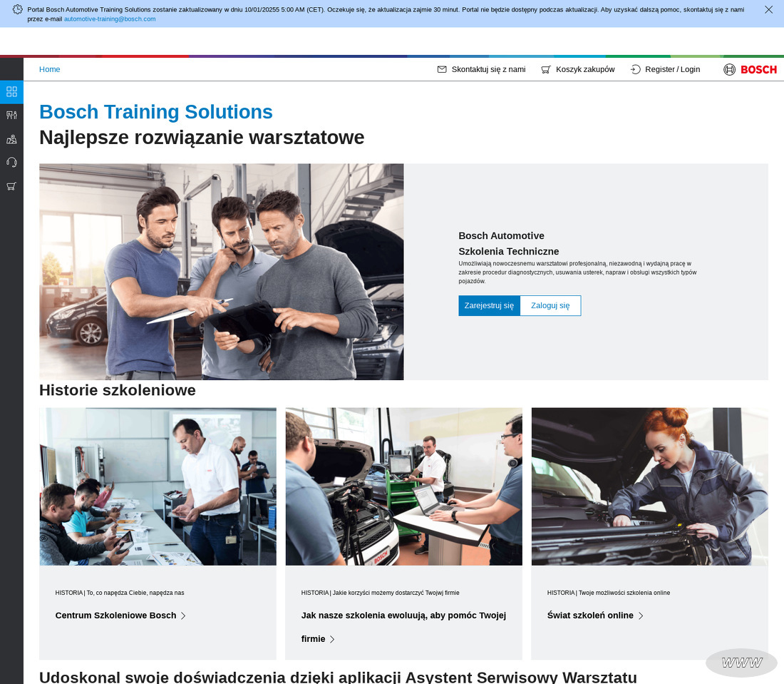Click the red-haired mechanic story image
Screen dimensions: 784x684
tap(649, 486)
